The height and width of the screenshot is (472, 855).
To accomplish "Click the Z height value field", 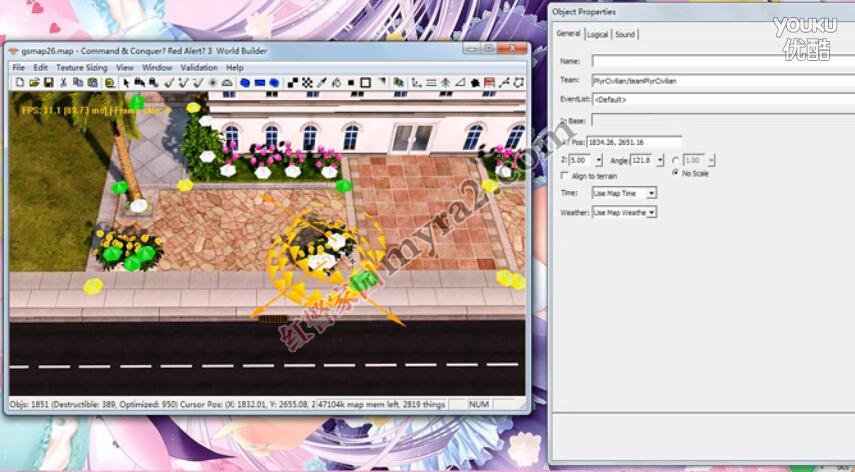I will [581, 160].
